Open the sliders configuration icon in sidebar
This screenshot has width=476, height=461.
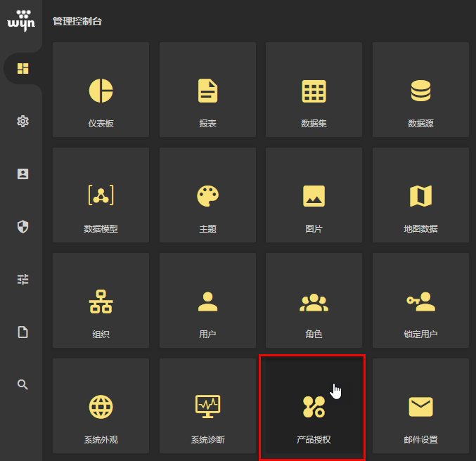[22, 279]
